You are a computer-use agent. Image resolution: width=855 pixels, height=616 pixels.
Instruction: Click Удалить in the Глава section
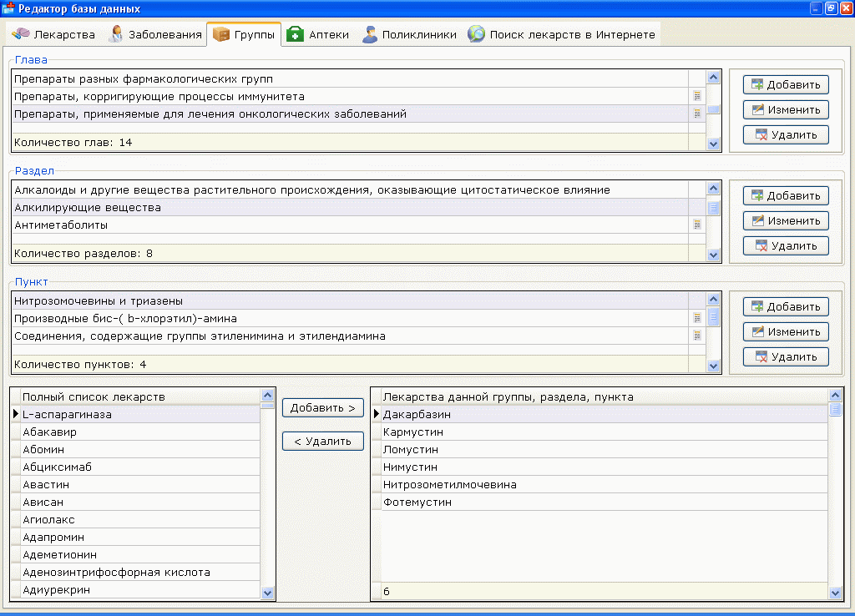[786, 134]
